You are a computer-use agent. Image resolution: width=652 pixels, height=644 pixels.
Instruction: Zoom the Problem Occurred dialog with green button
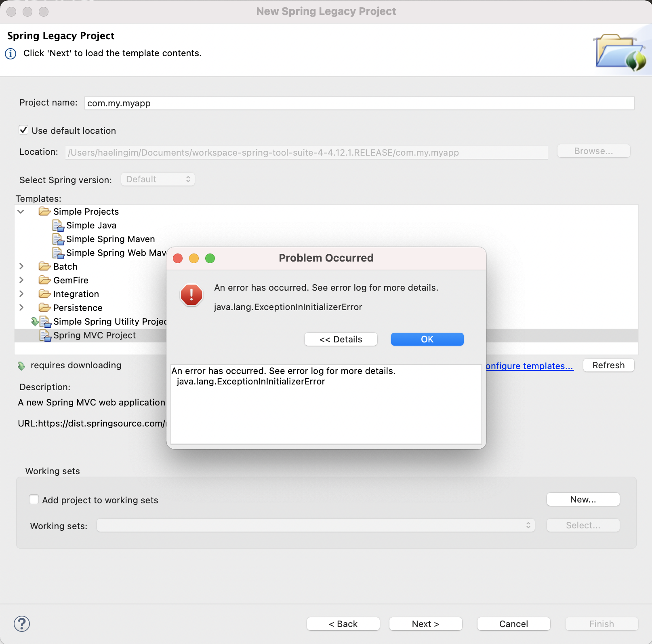[x=210, y=258]
